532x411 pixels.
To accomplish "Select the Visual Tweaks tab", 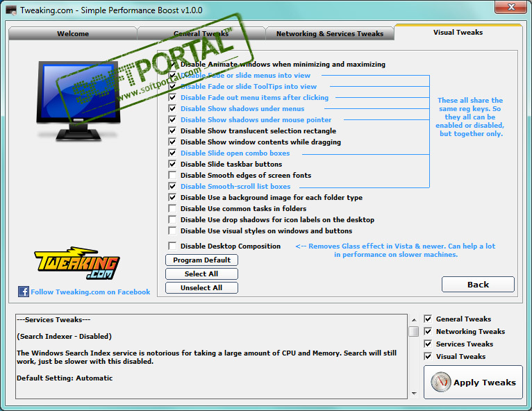I will pyautogui.click(x=458, y=32).
